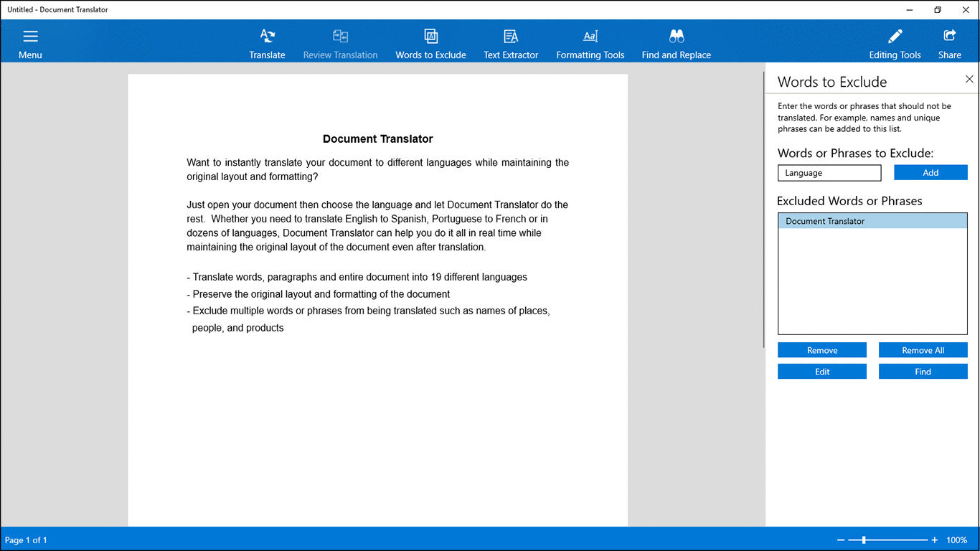980x551 pixels.
Task: Select the Review Translation icon
Action: tap(340, 41)
